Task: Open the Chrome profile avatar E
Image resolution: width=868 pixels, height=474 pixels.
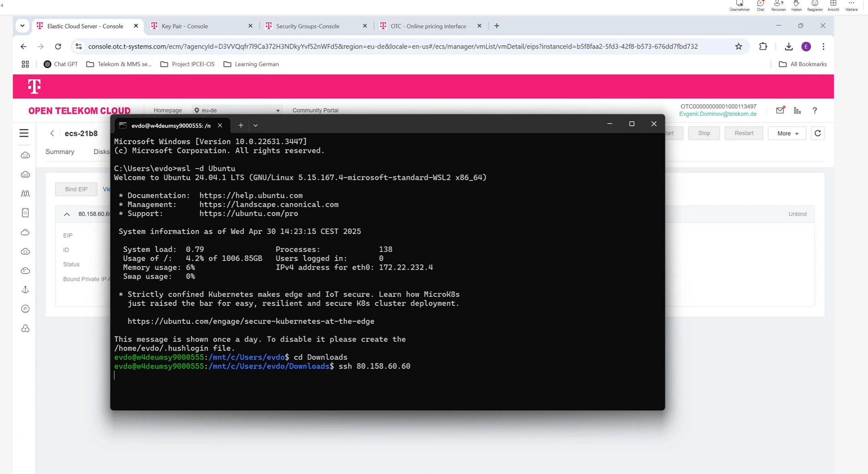Action: coord(806,47)
